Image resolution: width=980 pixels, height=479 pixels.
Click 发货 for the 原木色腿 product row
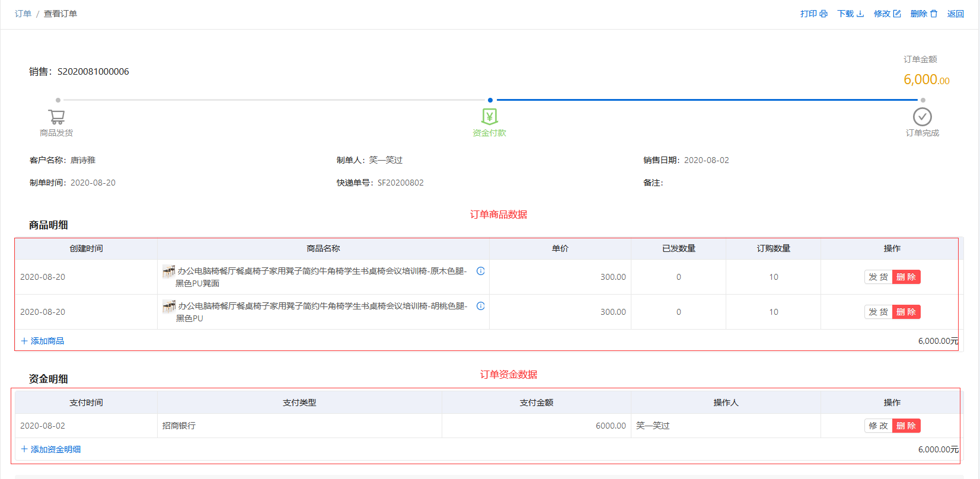[x=878, y=277]
